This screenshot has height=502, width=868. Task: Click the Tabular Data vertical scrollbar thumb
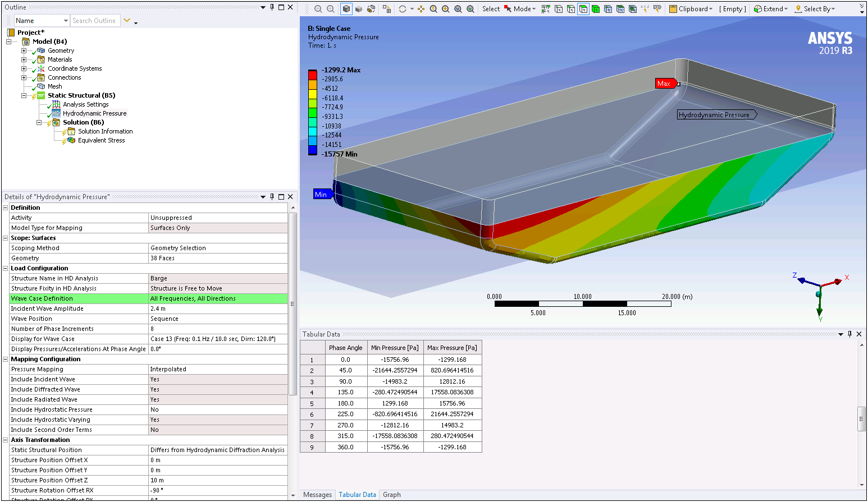click(861, 419)
